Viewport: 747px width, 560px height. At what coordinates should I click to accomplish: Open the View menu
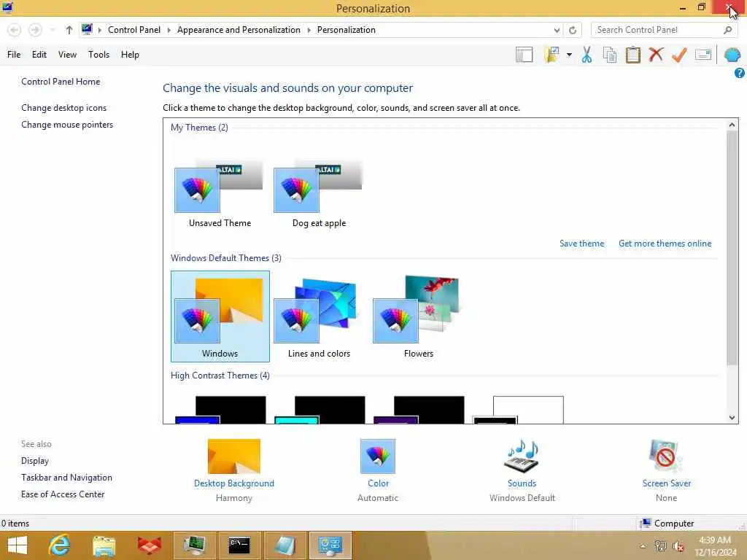click(x=67, y=55)
